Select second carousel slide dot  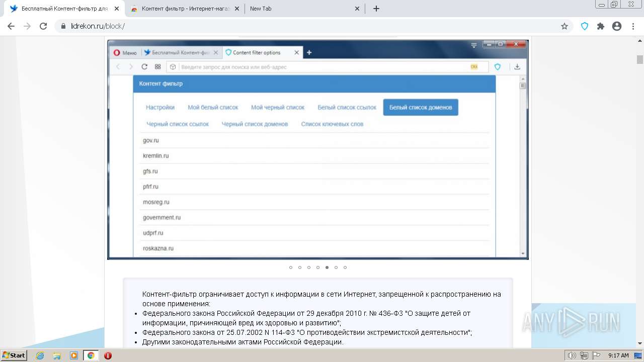(x=300, y=267)
